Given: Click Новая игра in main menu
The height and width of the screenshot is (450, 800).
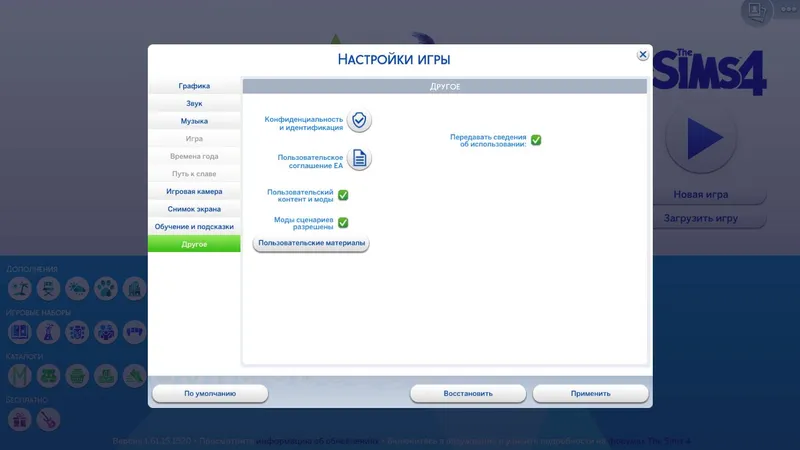Looking at the screenshot, I should pos(701,194).
